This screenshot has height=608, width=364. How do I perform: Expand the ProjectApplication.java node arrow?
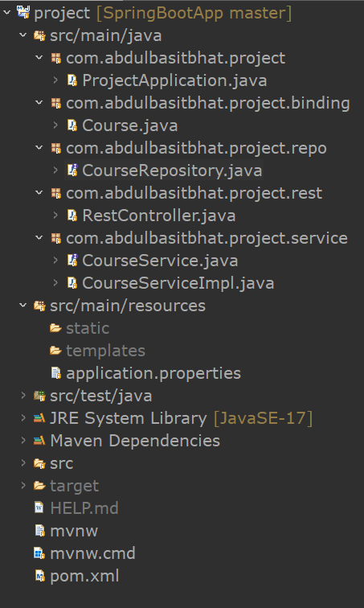(55, 80)
